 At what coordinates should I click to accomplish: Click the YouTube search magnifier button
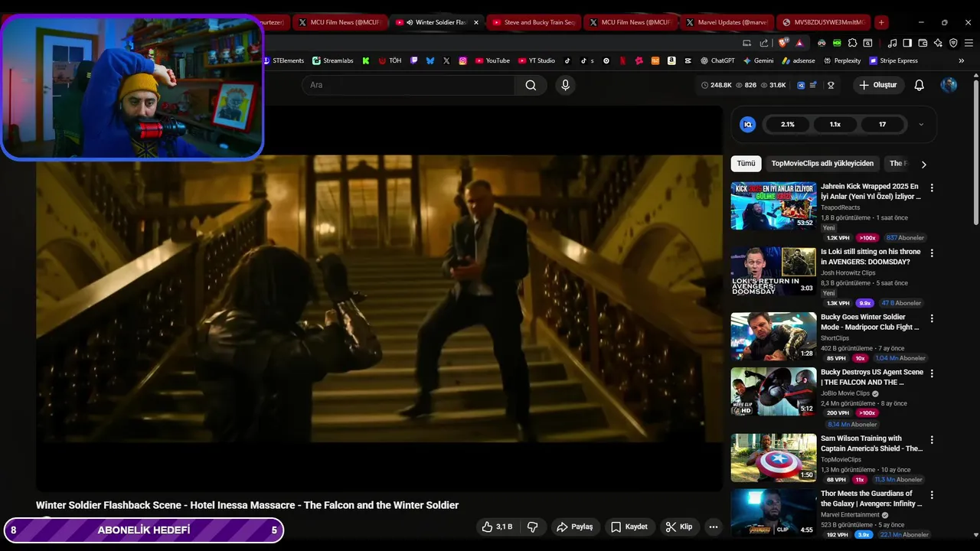click(x=531, y=85)
